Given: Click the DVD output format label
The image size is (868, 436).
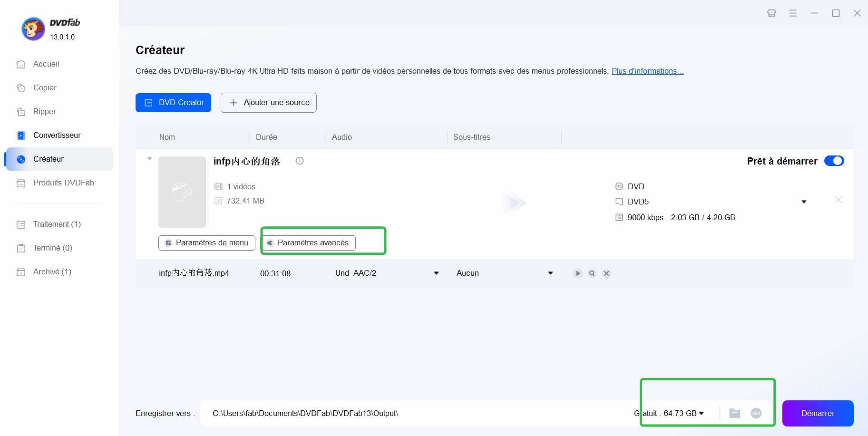Looking at the screenshot, I should 636,187.
